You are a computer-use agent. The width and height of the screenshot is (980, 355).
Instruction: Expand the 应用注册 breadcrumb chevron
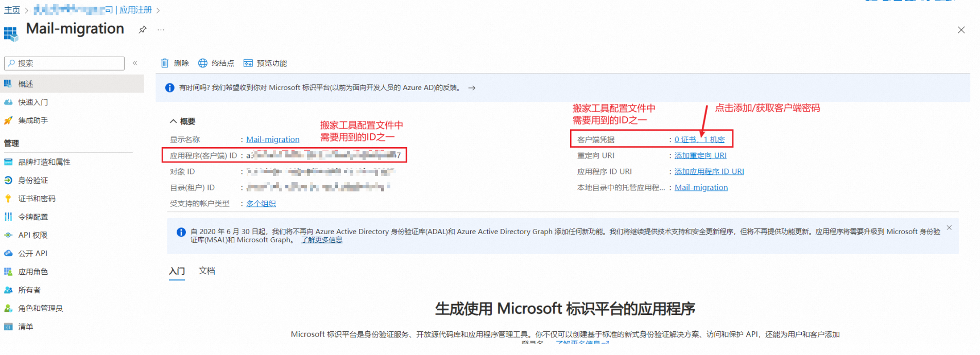coord(158,10)
